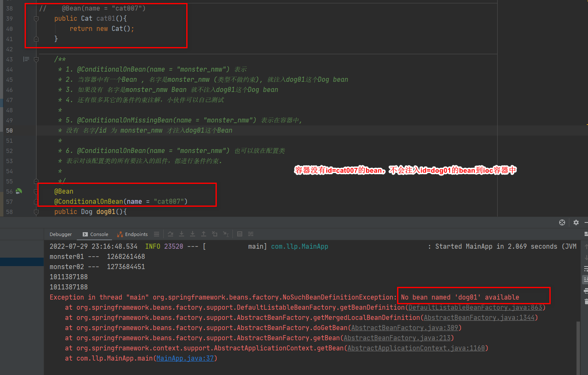Screen dimensions: 588x375
Task: Click 'public Cat cat01(){' on line 39
Action: (90, 19)
